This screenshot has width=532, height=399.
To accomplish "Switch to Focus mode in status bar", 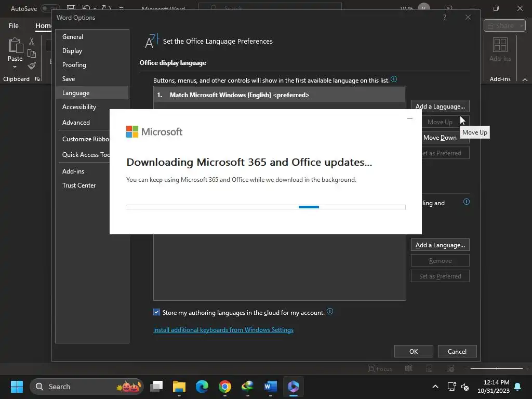I will (x=380, y=368).
